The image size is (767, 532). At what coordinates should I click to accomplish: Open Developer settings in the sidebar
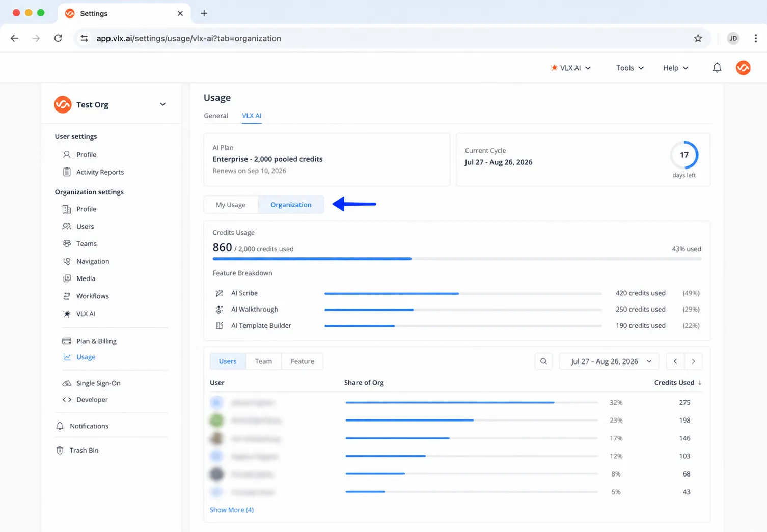(x=85, y=400)
